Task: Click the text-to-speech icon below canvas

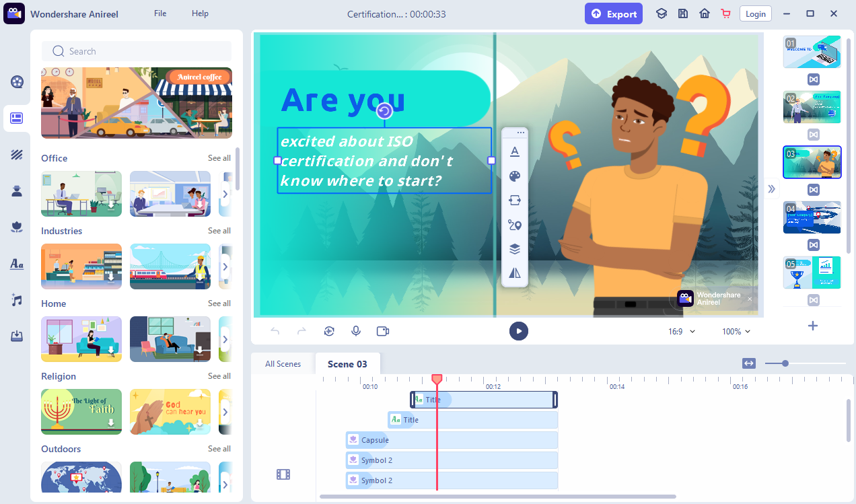Action: tap(329, 331)
